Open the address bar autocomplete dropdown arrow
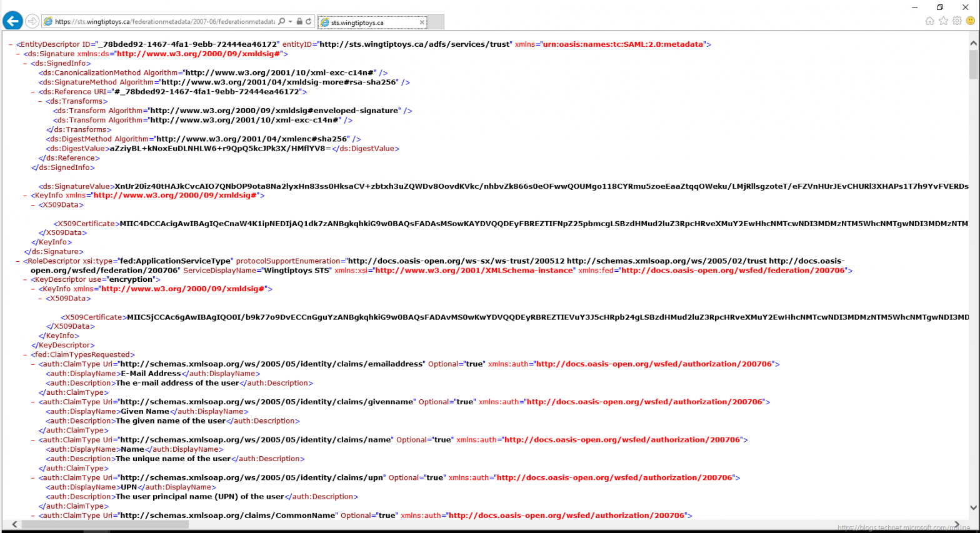The width and height of the screenshot is (980, 533). (x=291, y=21)
